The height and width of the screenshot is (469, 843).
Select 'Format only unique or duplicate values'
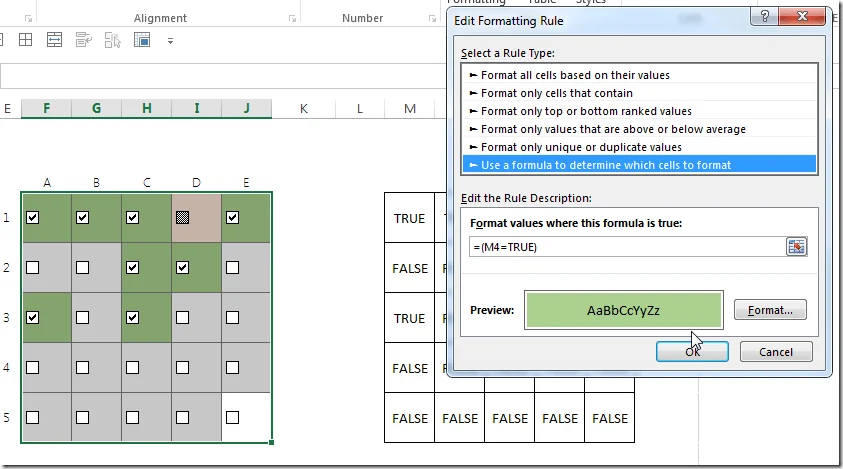click(639, 147)
